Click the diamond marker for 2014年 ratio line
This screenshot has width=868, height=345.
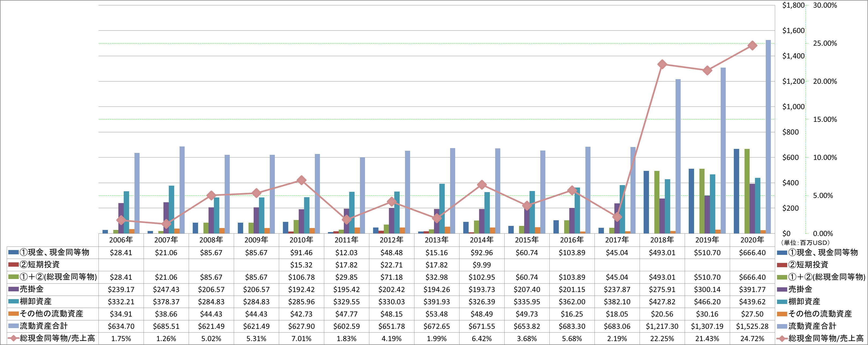pyautogui.click(x=482, y=185)
